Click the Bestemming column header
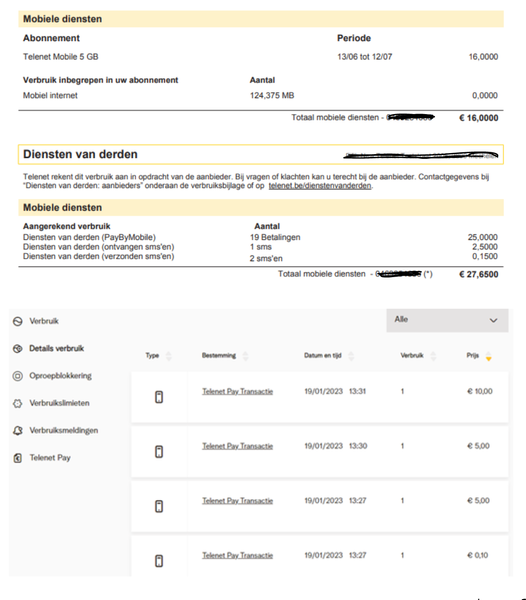526x600 pixels. coord(219,355)
